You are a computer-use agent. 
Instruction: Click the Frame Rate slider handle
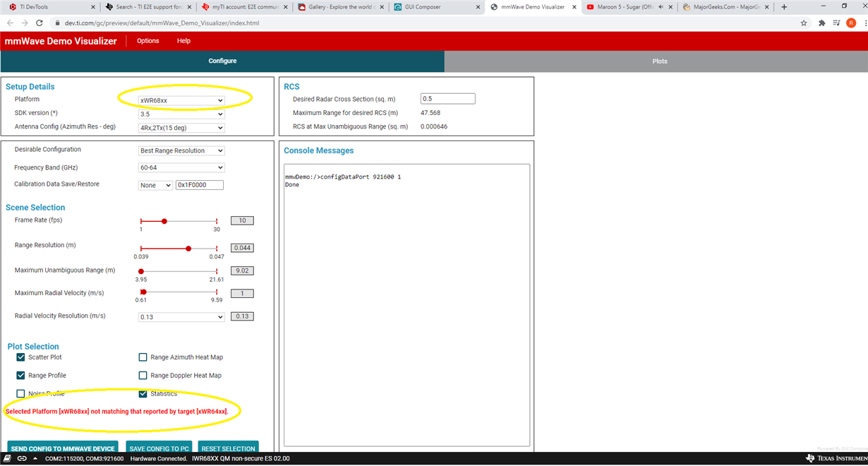(x=164, y=221)
